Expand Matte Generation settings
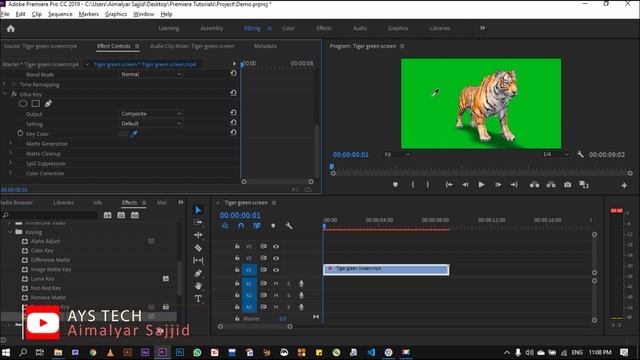640x360 pixels. coord(11,143)
